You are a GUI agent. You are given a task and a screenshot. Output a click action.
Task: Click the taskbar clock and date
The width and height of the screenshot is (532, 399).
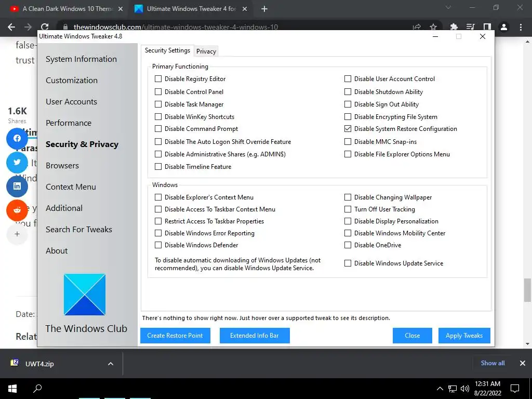[x=487, y=389]
